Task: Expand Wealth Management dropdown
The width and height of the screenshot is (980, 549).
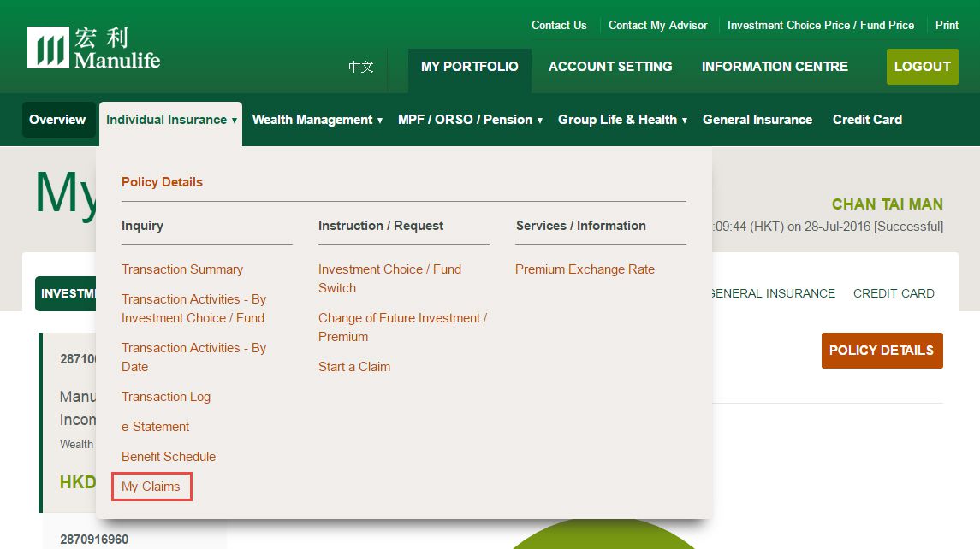Action: 317,120
